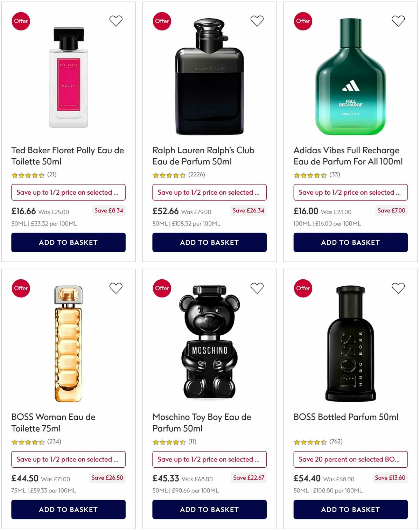Open Ralph Lauren Ralph's Club product title link
The height and width of the screenshot is (530, 420).
203,156
